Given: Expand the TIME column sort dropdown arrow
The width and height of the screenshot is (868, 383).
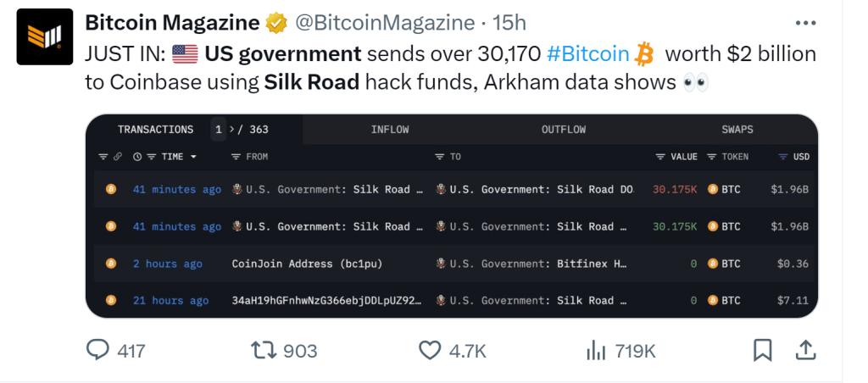Looking at the screenshot, I should 193,157.
